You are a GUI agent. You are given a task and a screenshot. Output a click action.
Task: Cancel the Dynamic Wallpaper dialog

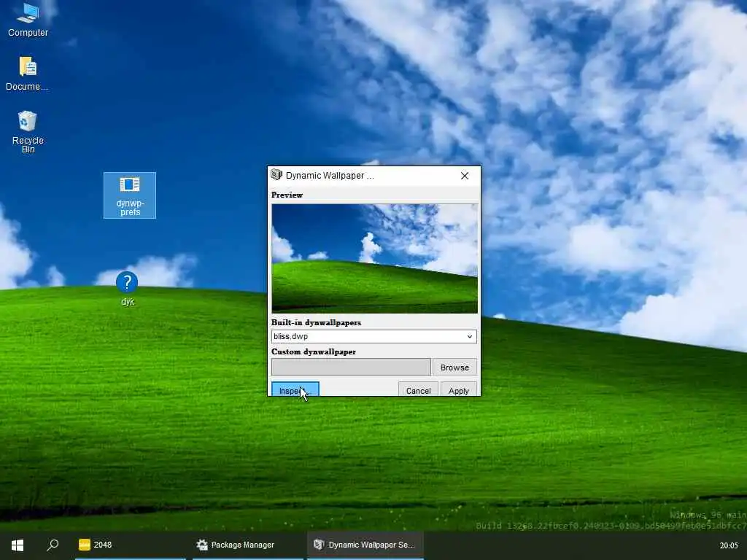click(418, 389)
